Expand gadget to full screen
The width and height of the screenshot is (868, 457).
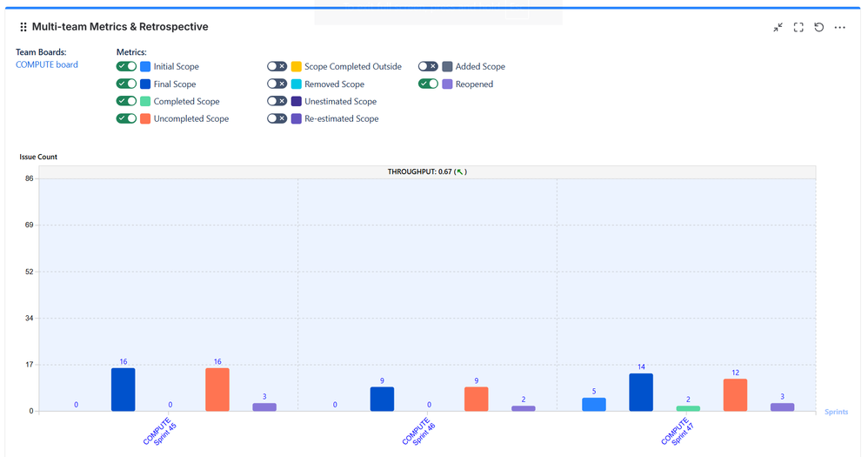coord(798,27)
